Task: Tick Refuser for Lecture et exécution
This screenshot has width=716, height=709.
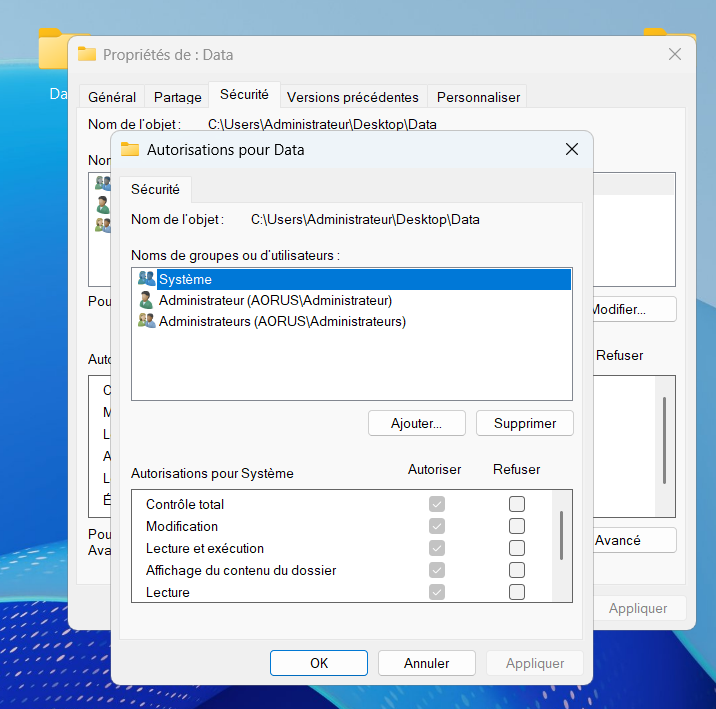Action: click(x=517, y=548)
